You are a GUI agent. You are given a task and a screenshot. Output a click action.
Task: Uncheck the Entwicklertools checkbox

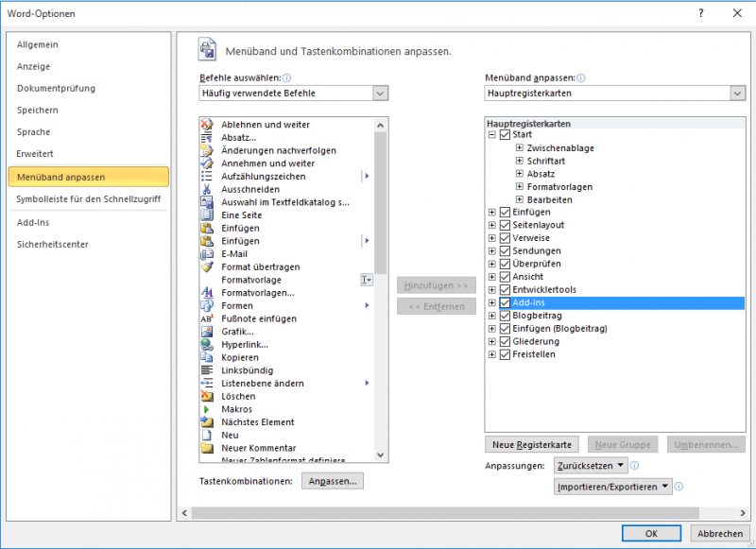click(505, 290)
